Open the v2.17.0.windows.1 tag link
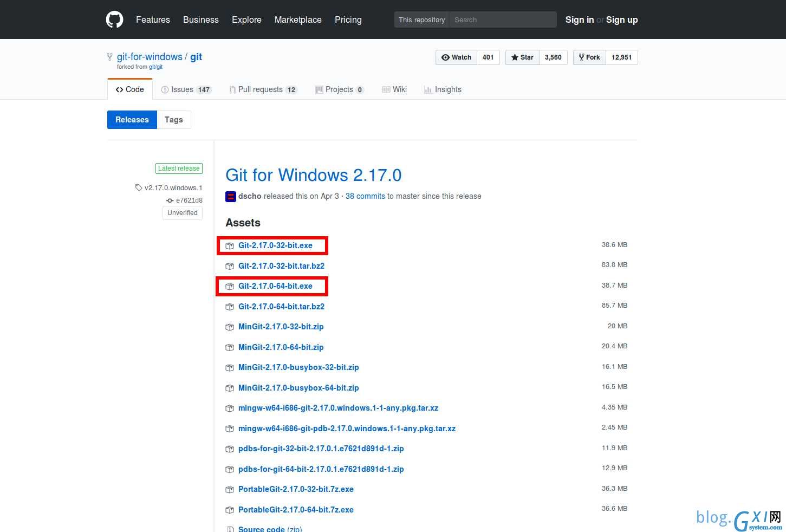Image resolution: width=786 pixels, height=532 pixels. [173, 188]
